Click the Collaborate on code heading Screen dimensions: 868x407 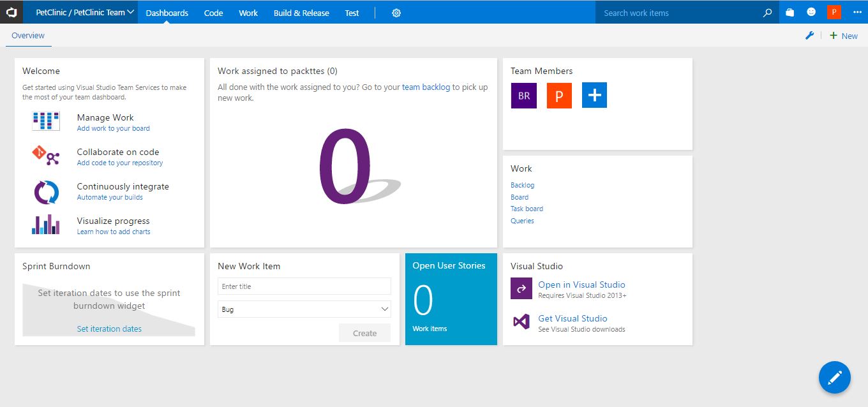tap(118, 152)
